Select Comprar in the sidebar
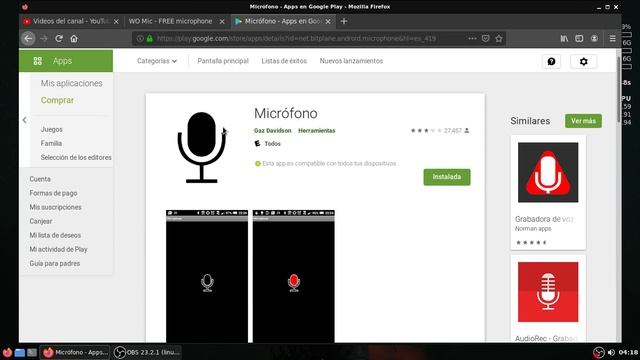Viewport: 640px width, 360px height. [x=57, y=100]
